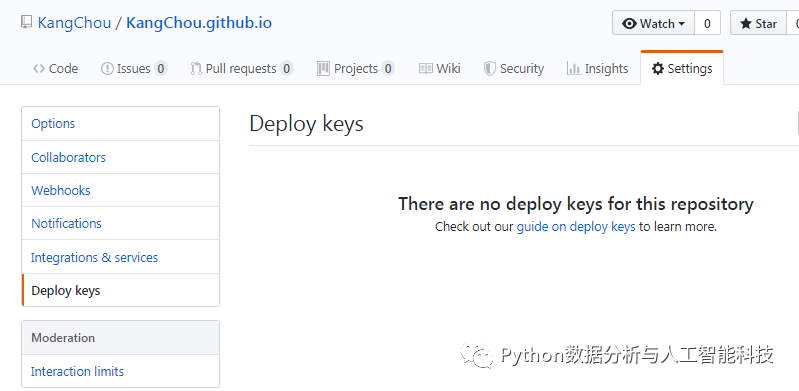Viewport: 799px width, 391px height.
Task: Click the Pull requests count badge
Action: pos(287,69)
